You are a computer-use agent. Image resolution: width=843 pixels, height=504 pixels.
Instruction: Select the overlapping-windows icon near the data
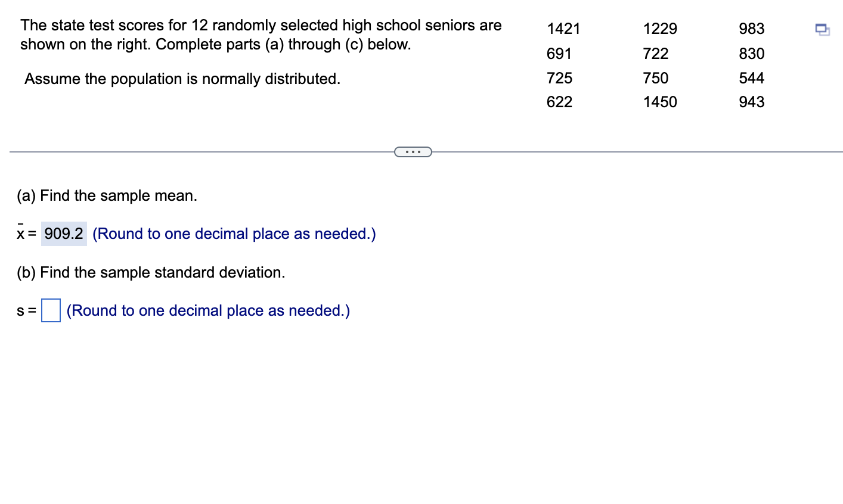(x=822, y=30)
